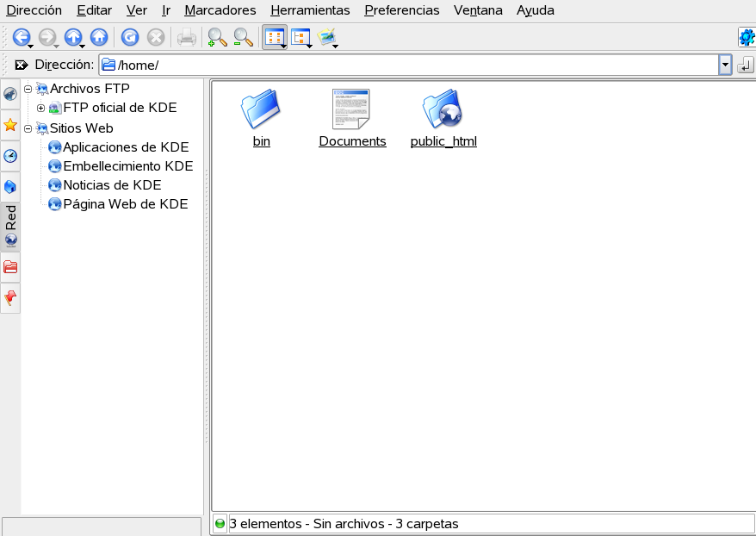Open the Marcadores menu

point(220,10)
